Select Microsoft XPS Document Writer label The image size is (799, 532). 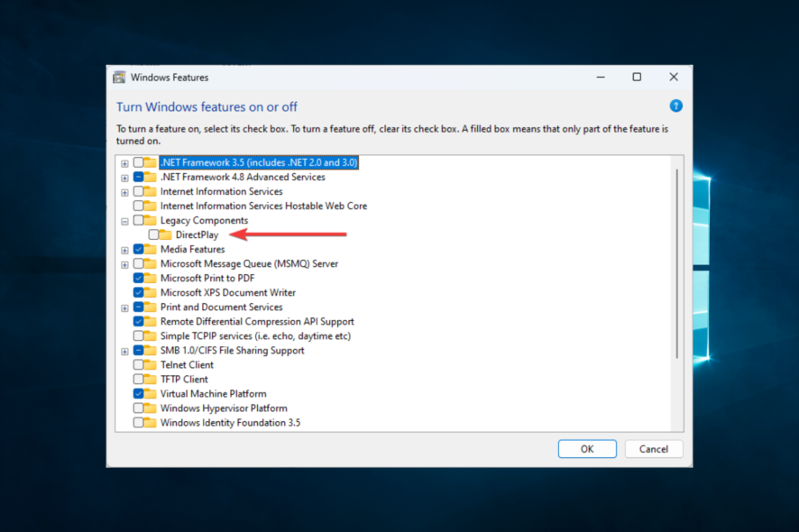point(228,292)
